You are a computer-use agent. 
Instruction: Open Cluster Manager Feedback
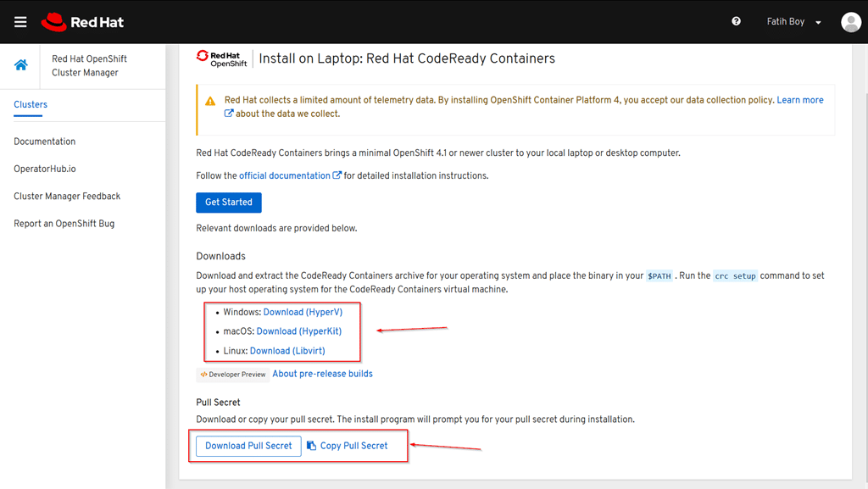tap(67, 197)
